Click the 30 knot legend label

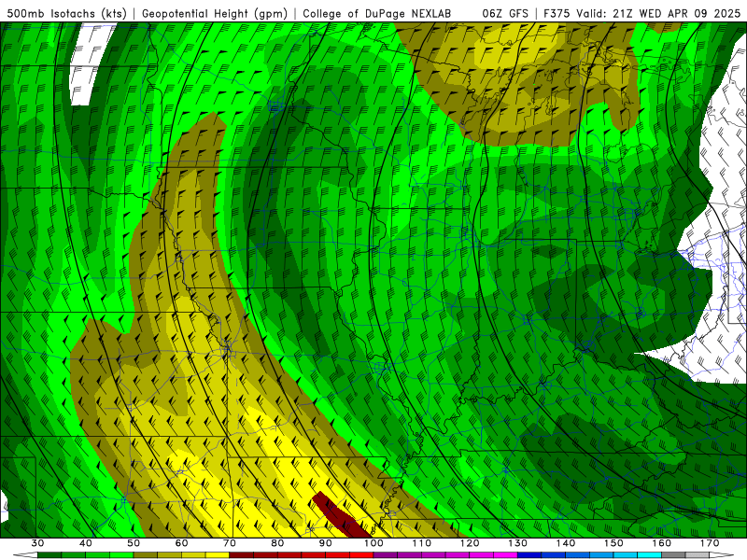pyautogui.click(x=37, y=543)
